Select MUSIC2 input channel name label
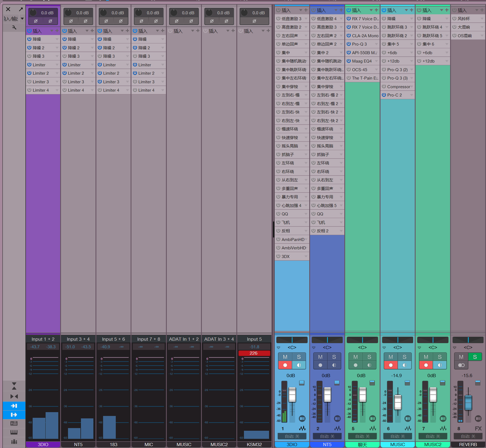The height and width of the screenshot is (448, 486). pos(219,444)
